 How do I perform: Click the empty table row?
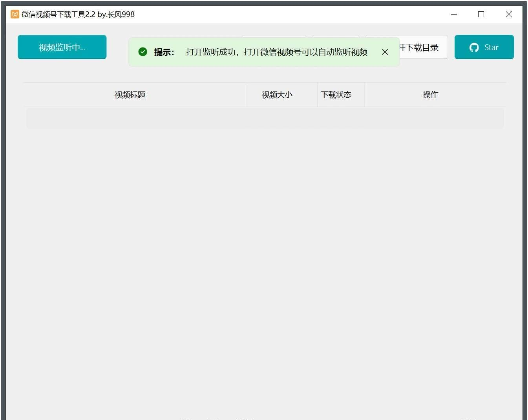[x=265, y=118]
